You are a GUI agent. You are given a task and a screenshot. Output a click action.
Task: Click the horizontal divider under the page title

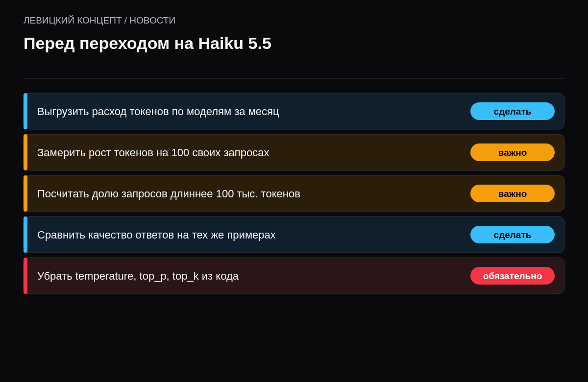(x=294, y=78)
